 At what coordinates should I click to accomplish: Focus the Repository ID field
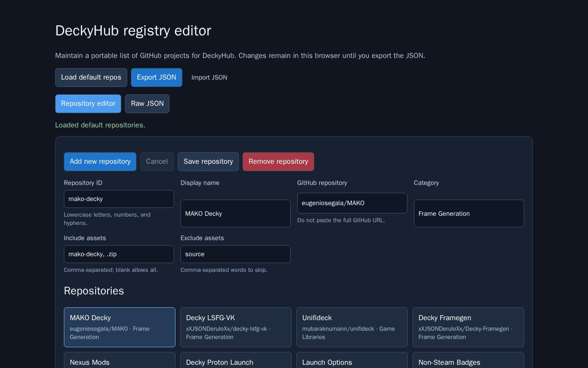pyautogui.click(x=119, y=199)
